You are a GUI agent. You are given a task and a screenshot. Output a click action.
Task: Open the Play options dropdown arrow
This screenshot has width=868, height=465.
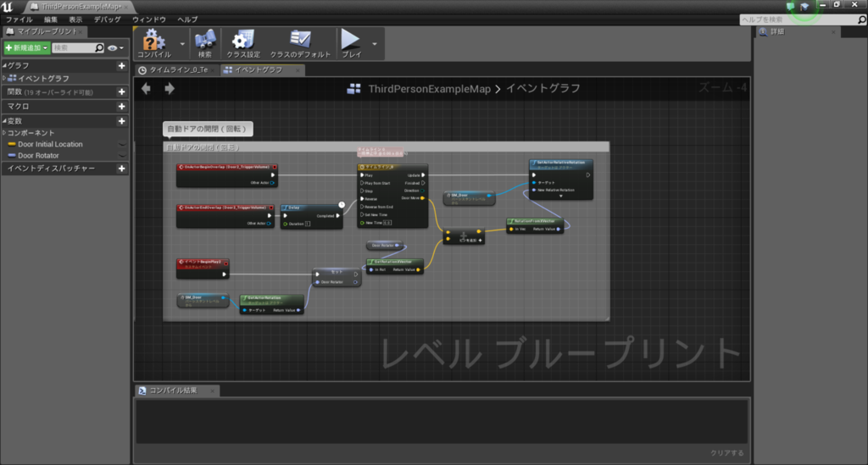[x=375, y=44]
